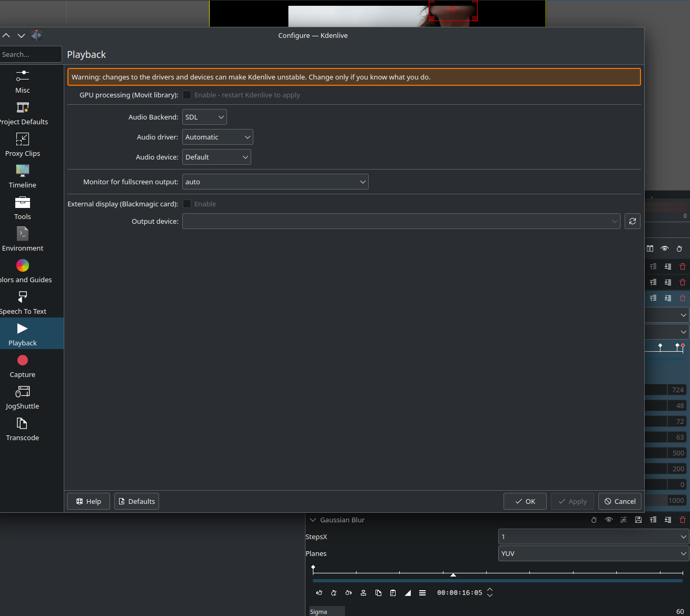
Task: Confirm settings with OK
Action: tap(525, 501)
